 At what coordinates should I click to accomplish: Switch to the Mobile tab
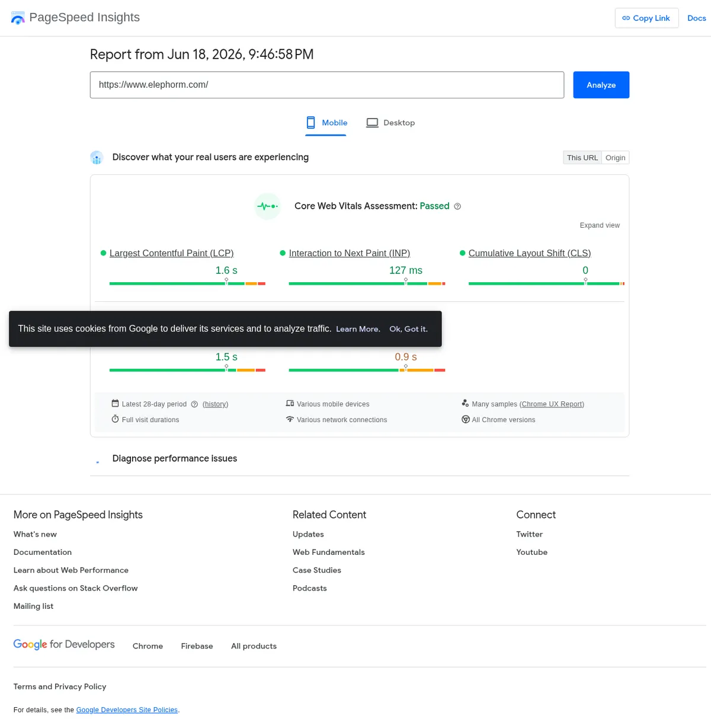click(326, 123)
